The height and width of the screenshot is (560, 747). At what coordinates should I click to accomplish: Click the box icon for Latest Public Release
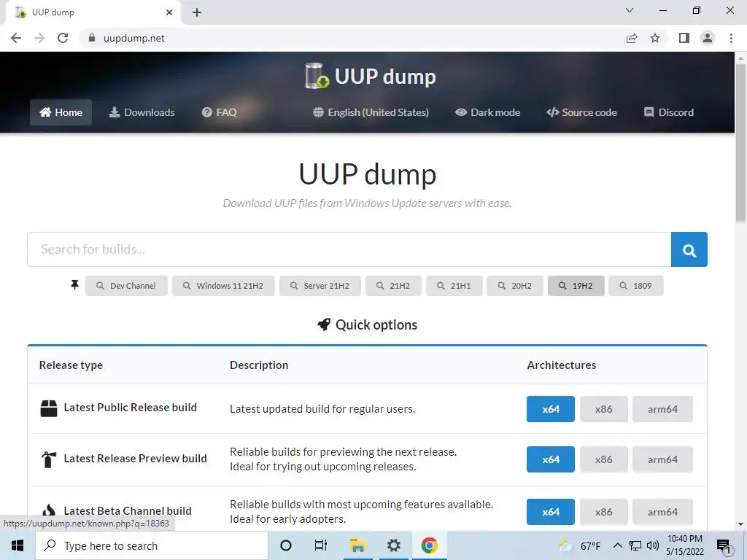click(49, 408)
